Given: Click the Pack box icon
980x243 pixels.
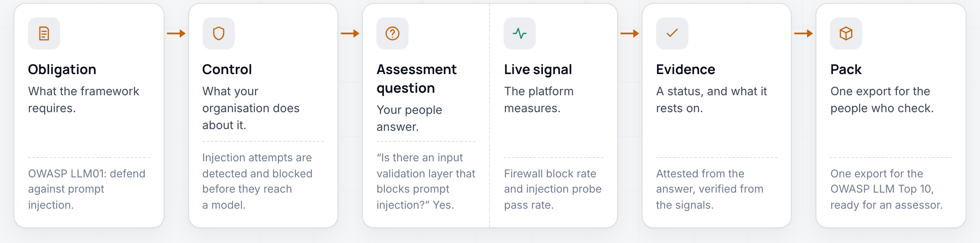Looking at the screenshot, I should pyautogui.click(x=846, y=33).
